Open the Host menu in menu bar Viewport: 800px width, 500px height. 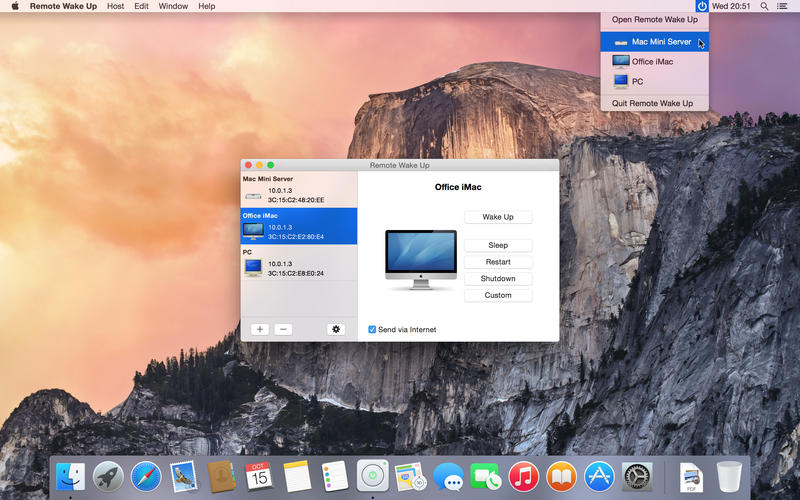pos(115,6)
